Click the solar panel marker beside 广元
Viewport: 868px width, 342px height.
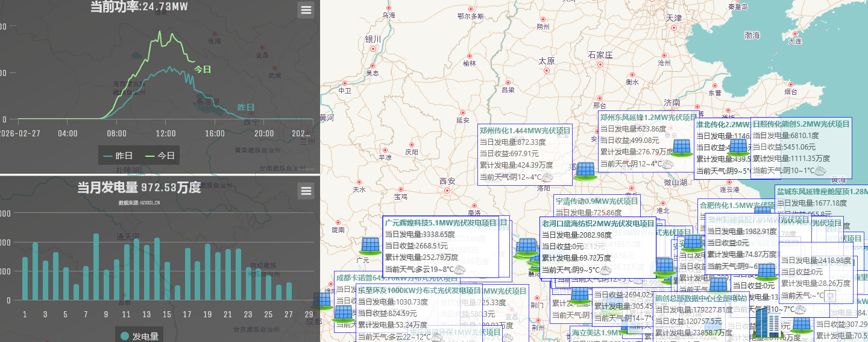point(370,245)
